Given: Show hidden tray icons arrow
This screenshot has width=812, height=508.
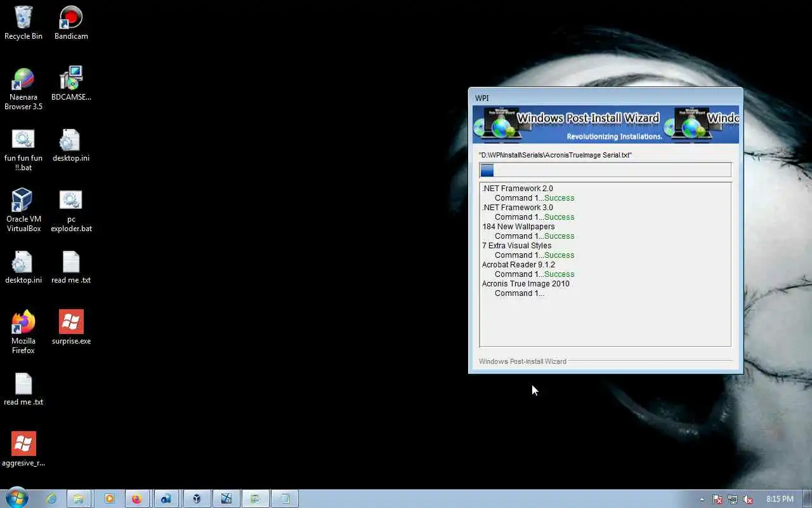Looking at the screenshot, I should [x=702, y=499].
